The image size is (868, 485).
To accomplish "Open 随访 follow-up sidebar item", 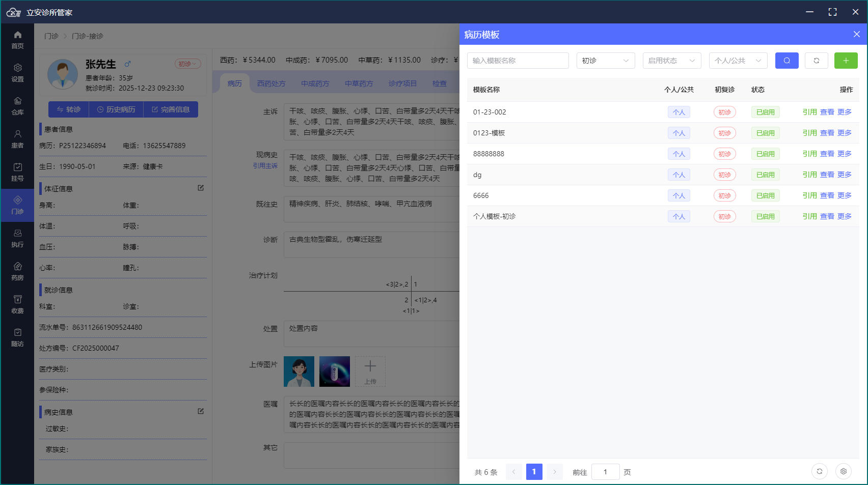I will (17, 337).
